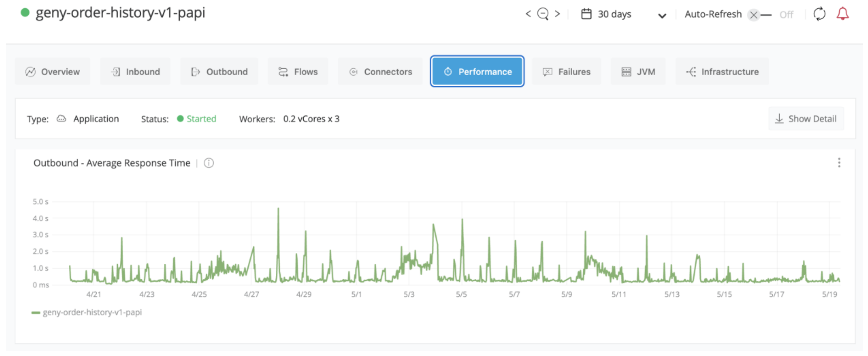The width and height of the screenshot is (868, 356).
Task: Go to previous time period arrow
Action: [528, 14]
